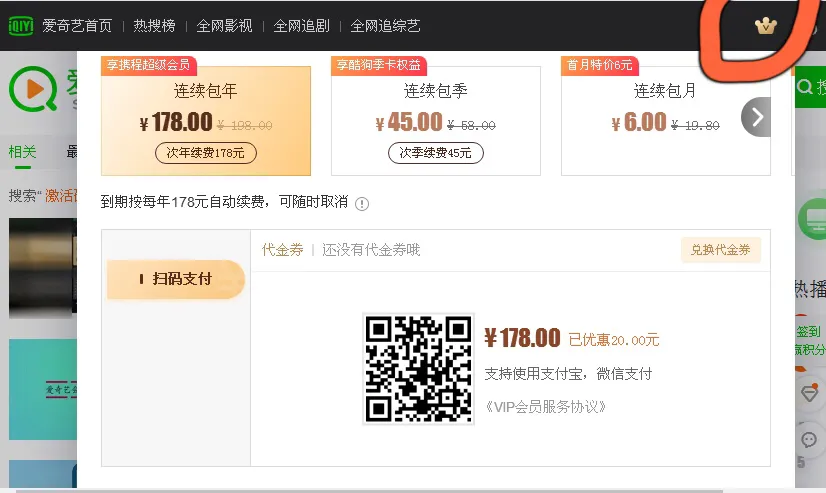This screenshot has width=826, height=493.
Task: Click the 代金券 label
Action: click(283, 250)
